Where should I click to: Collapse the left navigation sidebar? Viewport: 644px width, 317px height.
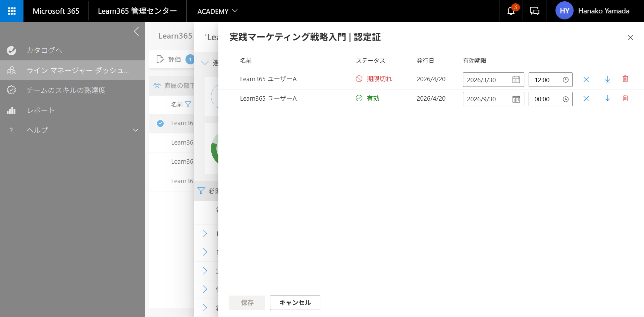point(136,32)
